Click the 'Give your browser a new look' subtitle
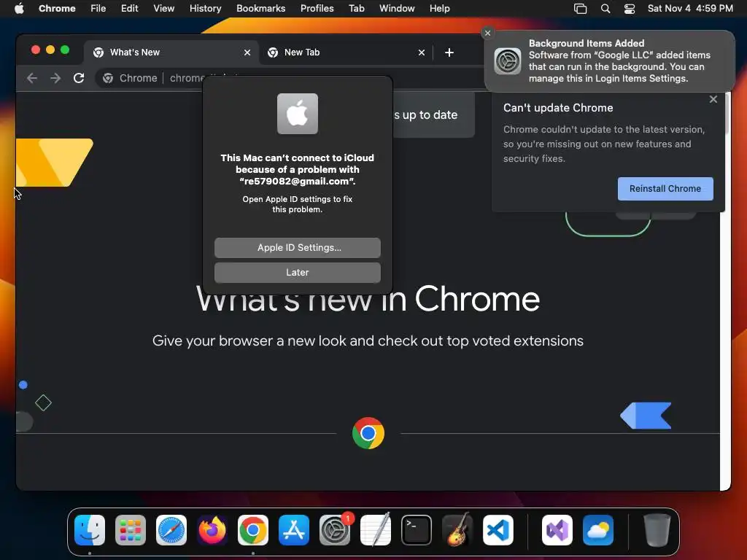 click(368, 341)
